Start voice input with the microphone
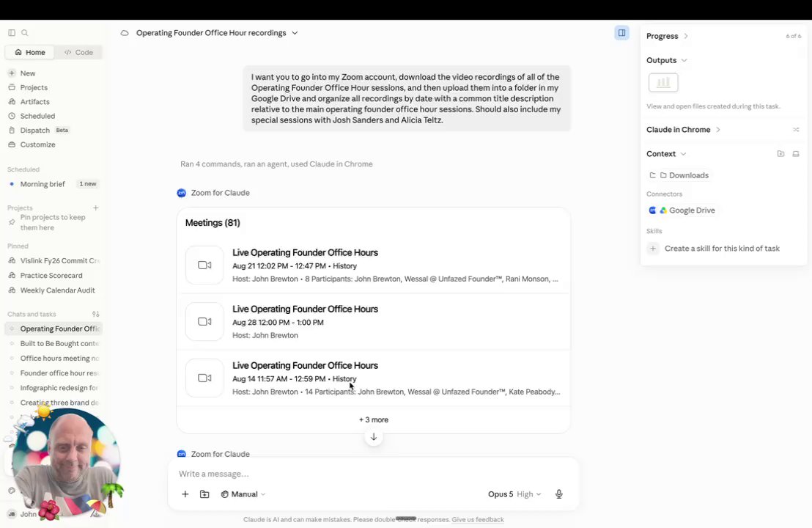 coord(558,494)
